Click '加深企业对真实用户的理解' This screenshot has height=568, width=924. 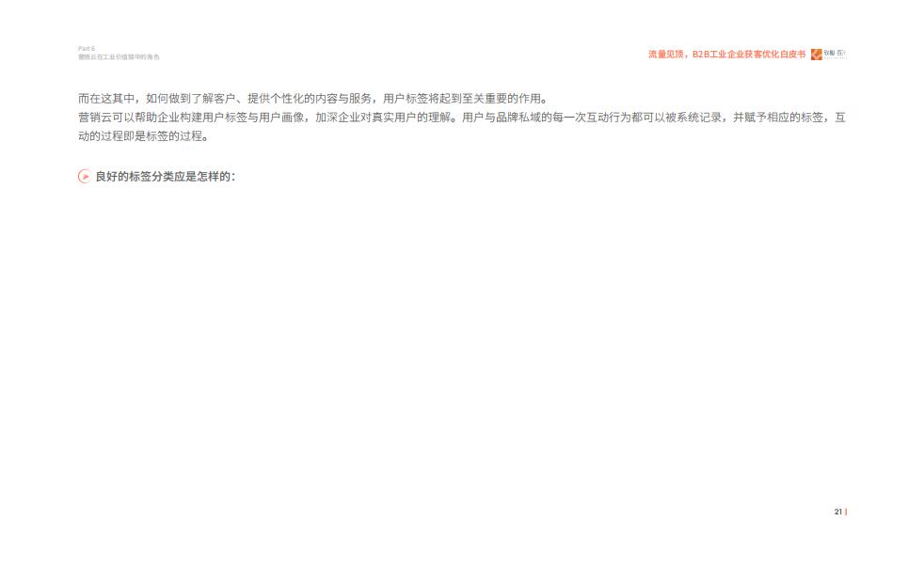[383, 118]
